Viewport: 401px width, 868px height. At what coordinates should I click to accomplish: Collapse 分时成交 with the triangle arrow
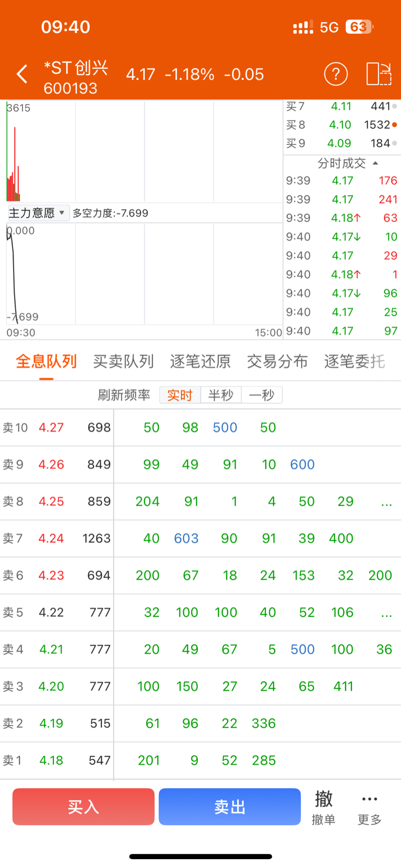point(375,163)
